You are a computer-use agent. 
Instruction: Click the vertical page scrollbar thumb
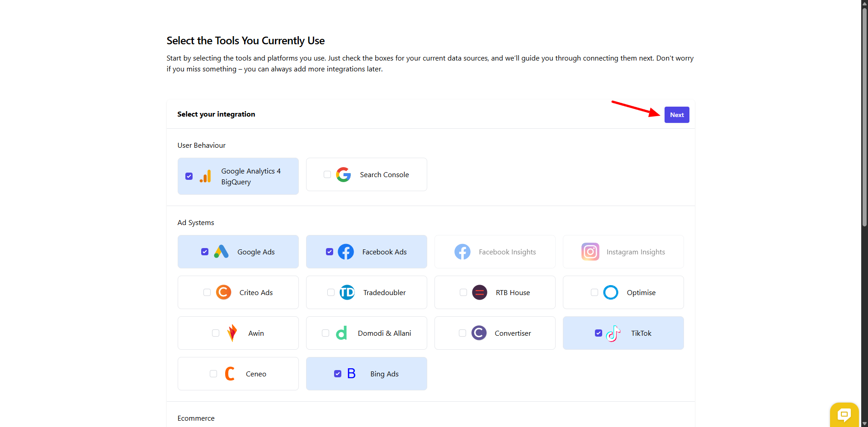pyautogui.click(x=864, y=117)
